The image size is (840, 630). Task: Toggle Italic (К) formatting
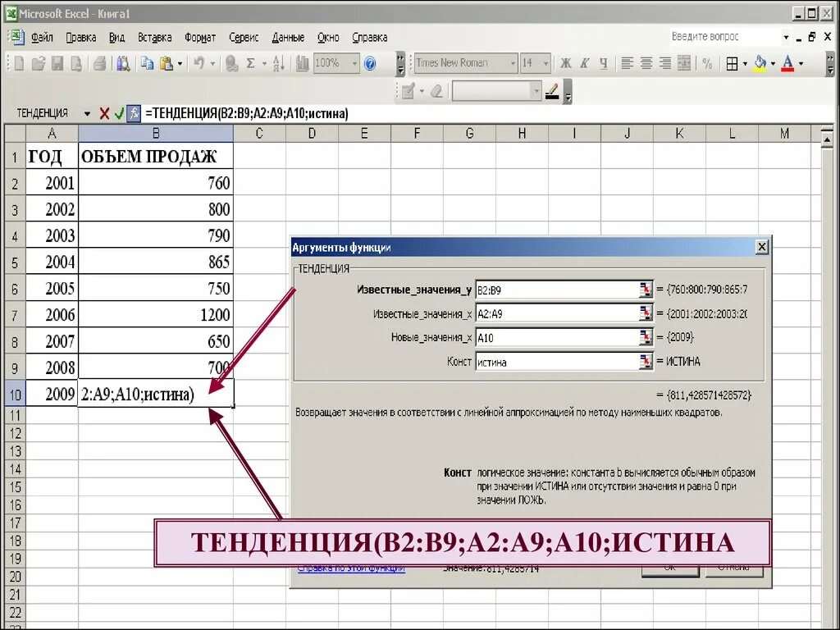(584, 64)
